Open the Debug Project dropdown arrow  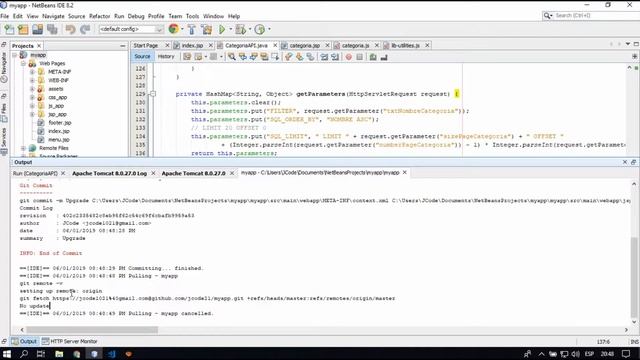(250, 29)
